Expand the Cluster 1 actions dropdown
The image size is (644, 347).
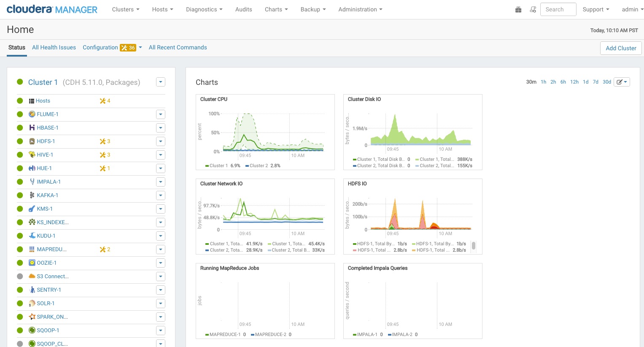160,82
